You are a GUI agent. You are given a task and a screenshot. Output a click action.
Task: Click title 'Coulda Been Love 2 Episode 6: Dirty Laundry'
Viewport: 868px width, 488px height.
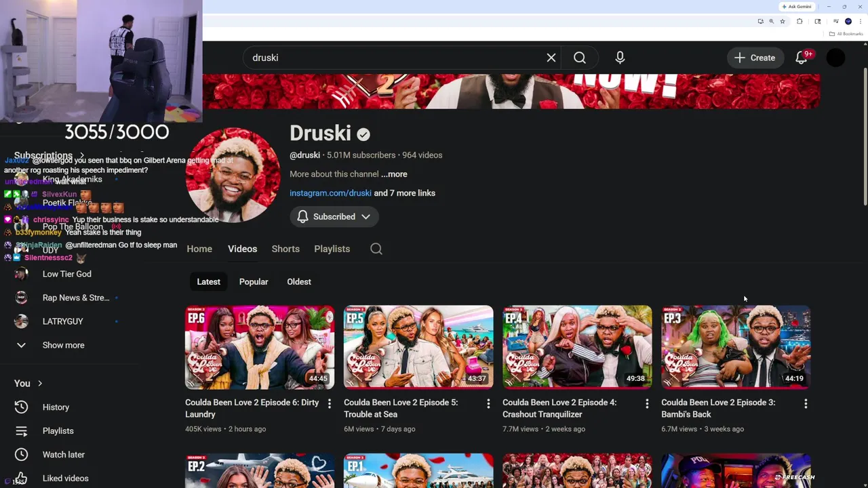252,408
